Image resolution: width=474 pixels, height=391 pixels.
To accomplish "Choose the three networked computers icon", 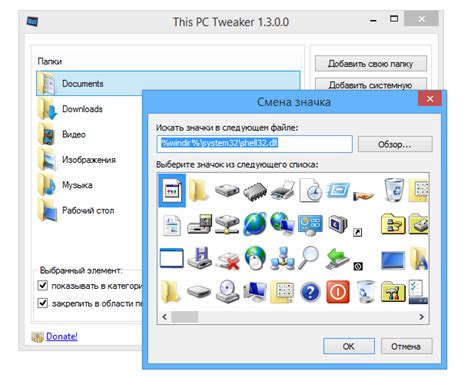I will (283, 258).
